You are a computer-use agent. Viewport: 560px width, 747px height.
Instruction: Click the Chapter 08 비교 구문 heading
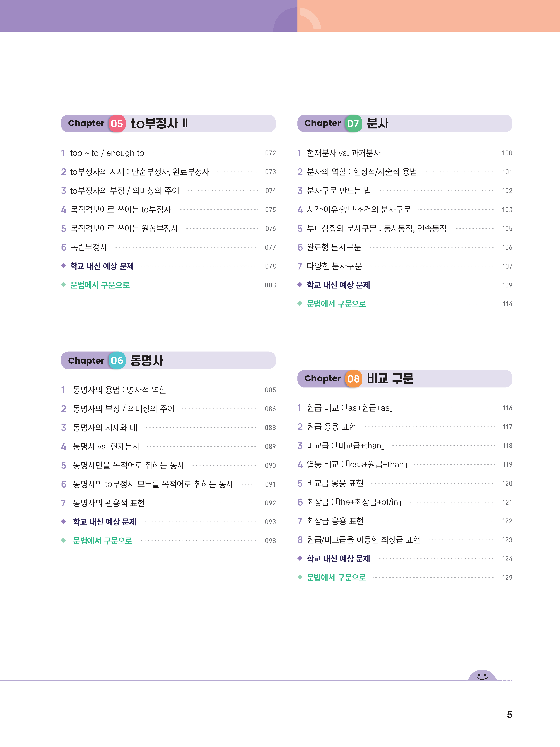(x=405, y=379)
